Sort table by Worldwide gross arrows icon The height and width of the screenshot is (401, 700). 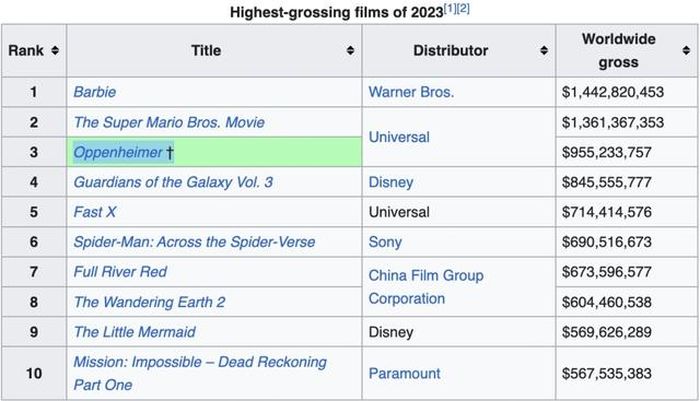click(686, 50)
